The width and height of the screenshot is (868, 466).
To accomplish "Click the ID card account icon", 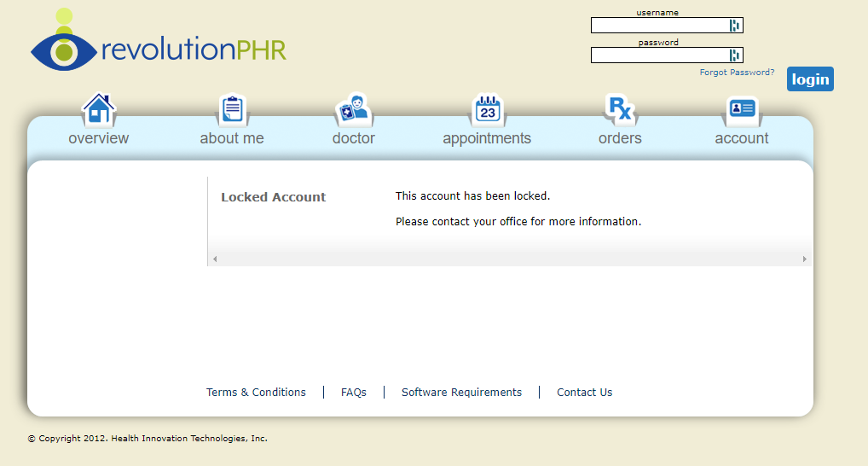I will [742, 109].
